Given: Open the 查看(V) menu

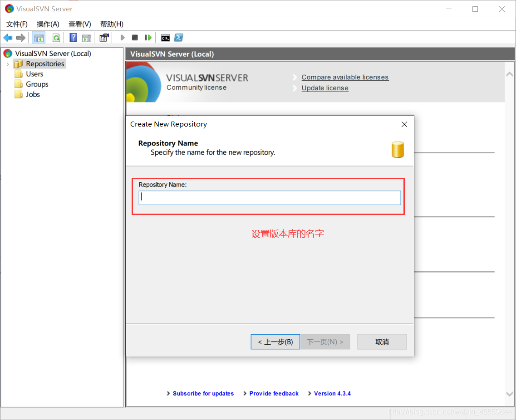Looking at the screenshot, I should (x=79, y=24).
